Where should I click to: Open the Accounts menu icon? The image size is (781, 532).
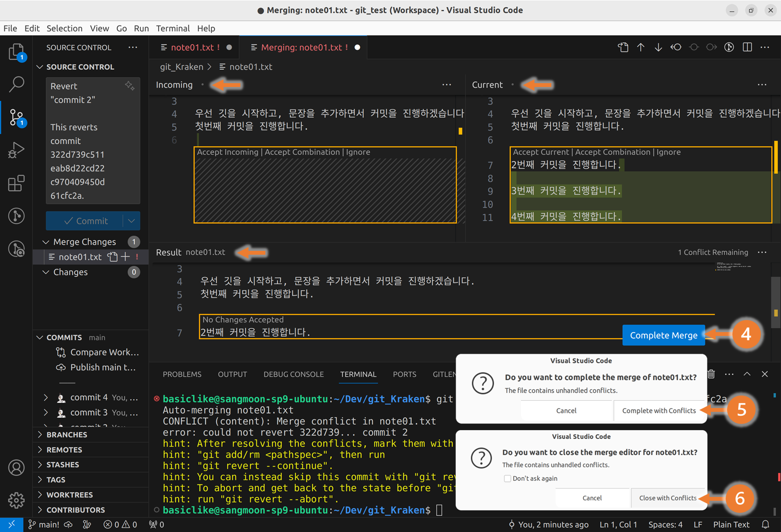tap(16, 468)
